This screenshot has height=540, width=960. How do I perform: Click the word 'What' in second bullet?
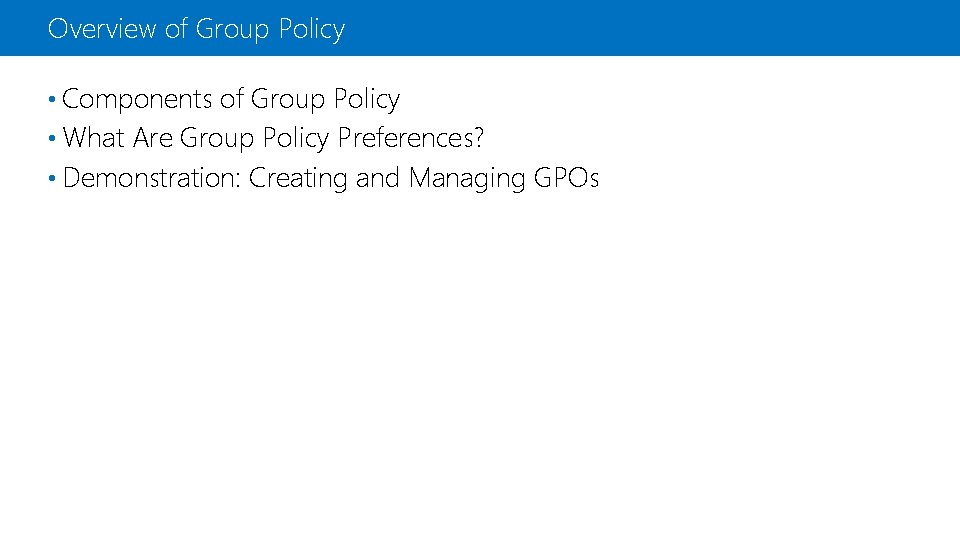pyautogui.click(x=93, y=138)
